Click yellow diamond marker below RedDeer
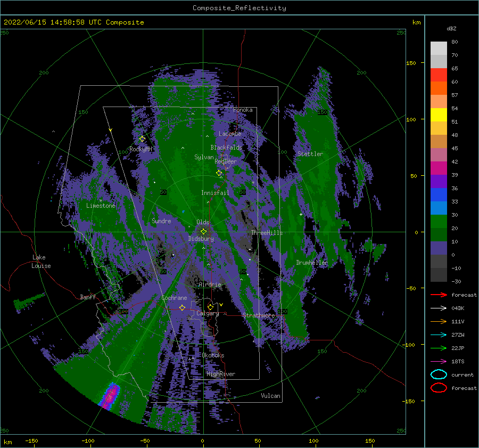479x448 pixels. coord(219,173)
